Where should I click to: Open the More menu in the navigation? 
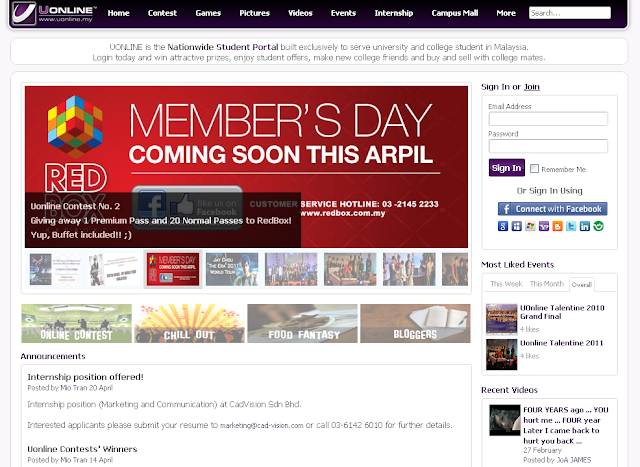pyautogui.click(x=506, y=13)
